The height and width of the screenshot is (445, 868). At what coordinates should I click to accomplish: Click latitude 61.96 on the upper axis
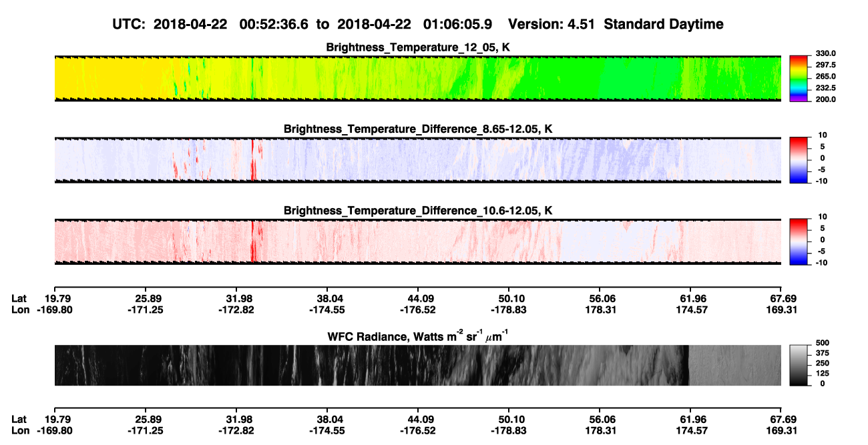coord(690,299)
